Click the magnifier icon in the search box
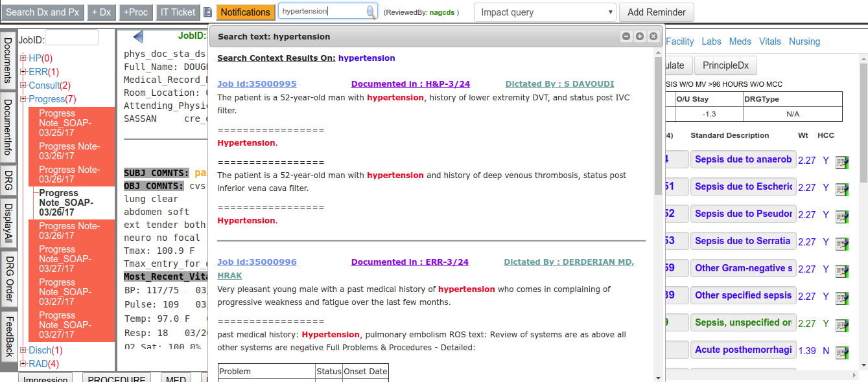868x382 pixels. [x=371, y=12]
